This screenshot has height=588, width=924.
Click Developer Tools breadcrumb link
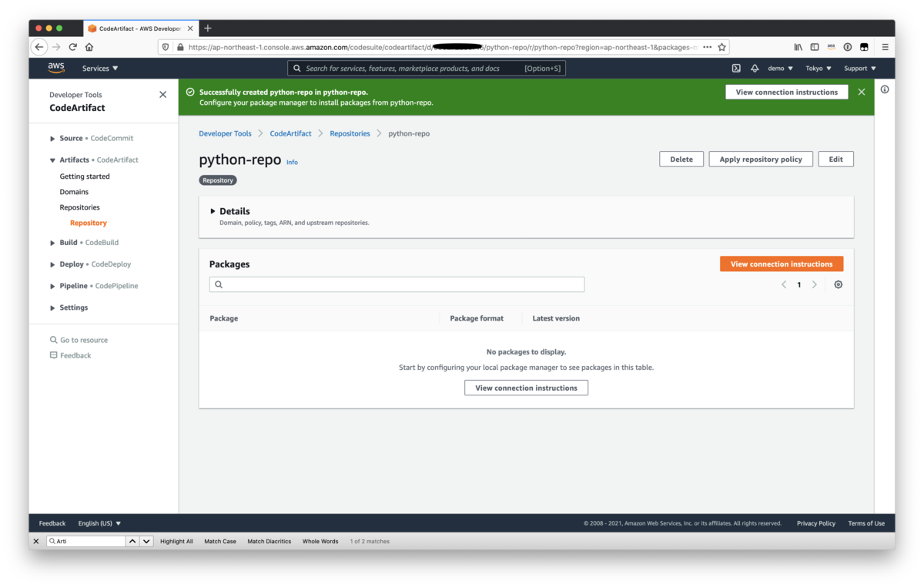tap(225, 133)
